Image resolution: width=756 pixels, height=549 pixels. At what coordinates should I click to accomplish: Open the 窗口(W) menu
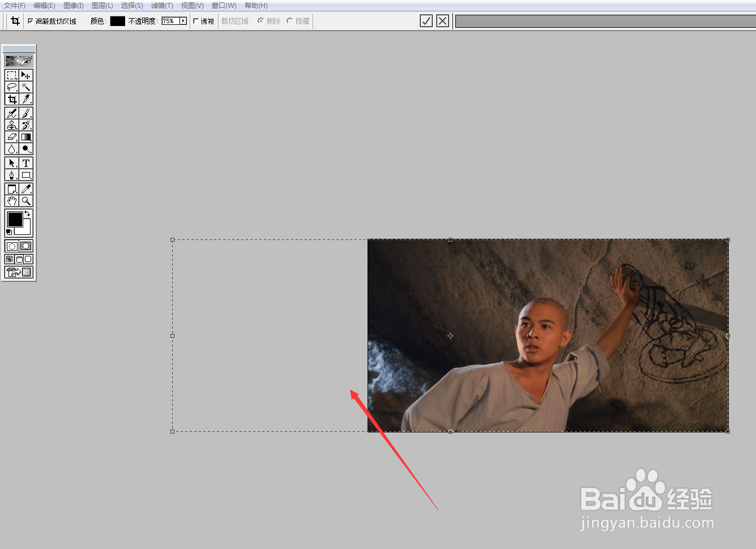click(x=224, y=6)
